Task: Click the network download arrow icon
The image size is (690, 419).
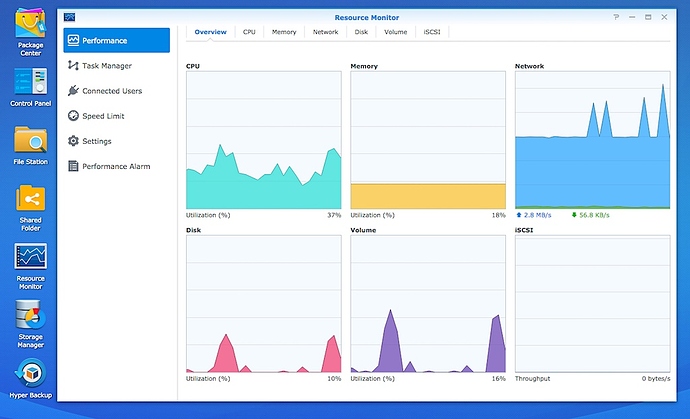Action: pyautogui.click(x=574, y=215)
